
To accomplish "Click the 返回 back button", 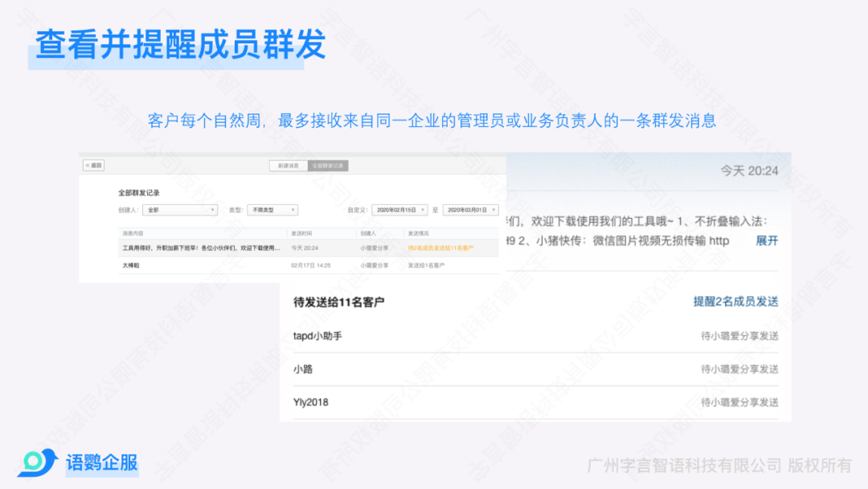I will point(94,166).
